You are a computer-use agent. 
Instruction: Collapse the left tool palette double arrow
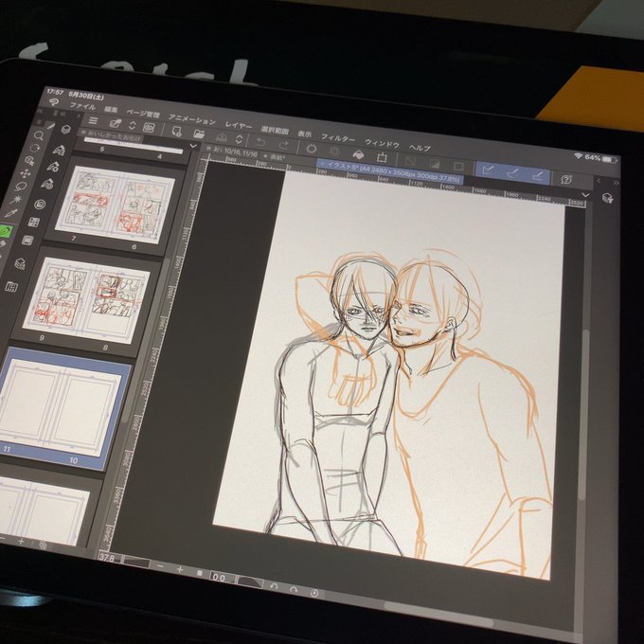click(x=40, y=111)
